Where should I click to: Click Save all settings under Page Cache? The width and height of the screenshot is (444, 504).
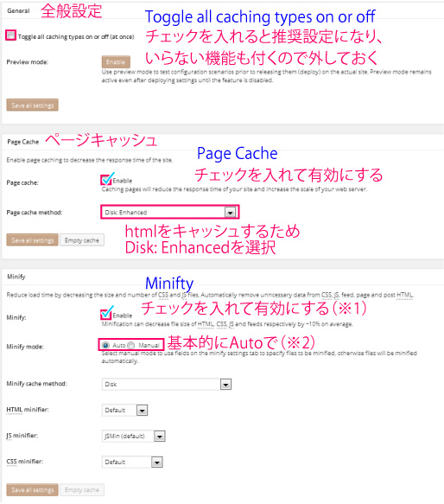pyautogui.click(x=33, y=239)
